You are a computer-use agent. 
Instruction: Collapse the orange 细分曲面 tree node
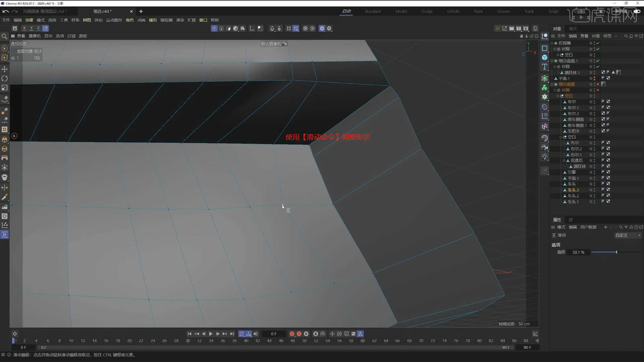[x=552, y=84]
